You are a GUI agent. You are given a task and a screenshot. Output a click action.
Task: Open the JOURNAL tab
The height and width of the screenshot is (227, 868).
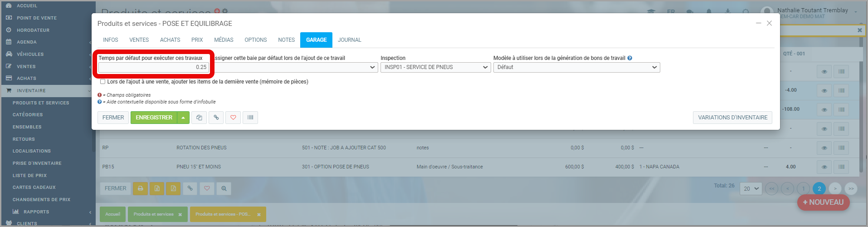[349, 40]
